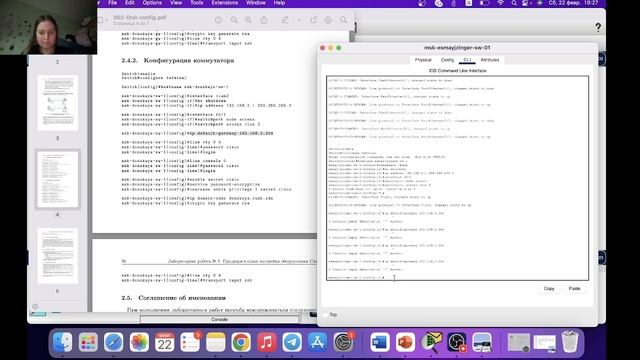Expand highlight color dropdown arrow in Preview
This screenshot has width=640, height=360.
(x=299, y=20)
